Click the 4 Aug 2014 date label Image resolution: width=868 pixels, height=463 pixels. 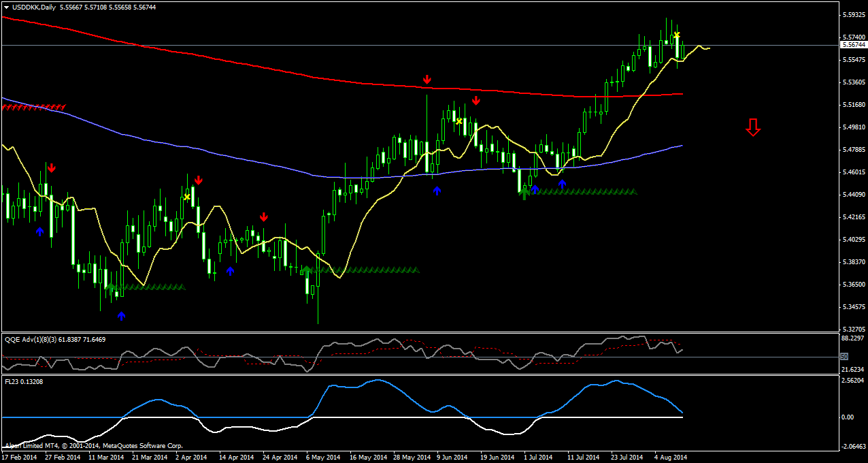[671, 458]
